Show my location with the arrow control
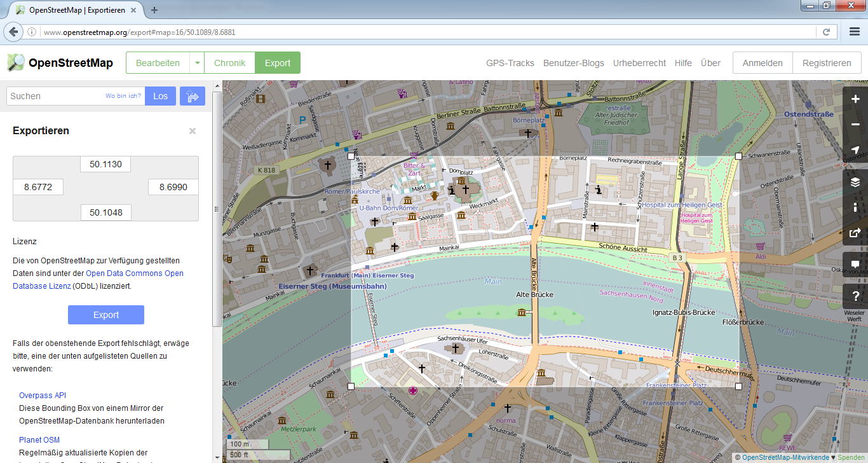 [855, 150]
